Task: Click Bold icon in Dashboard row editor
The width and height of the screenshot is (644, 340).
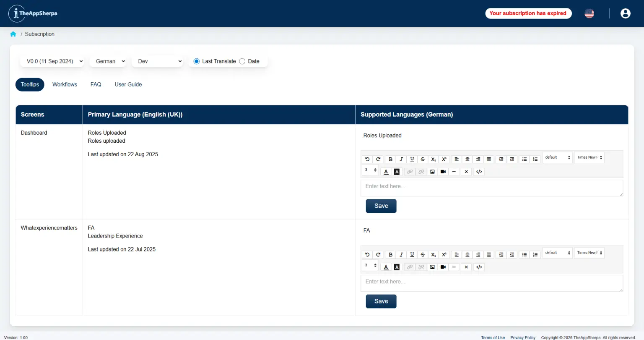Action: click(390, 159)
